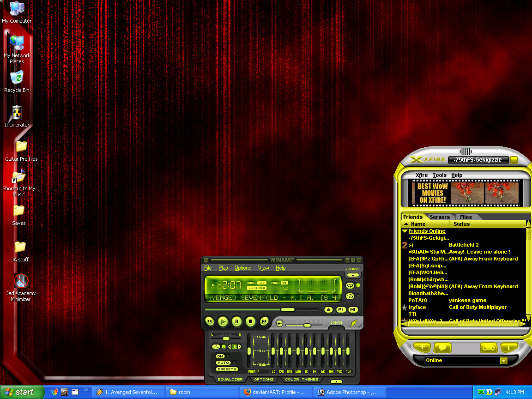Open the Winamp Help menu
Viewport: 532px width, 399px height.
coord(281,268)
